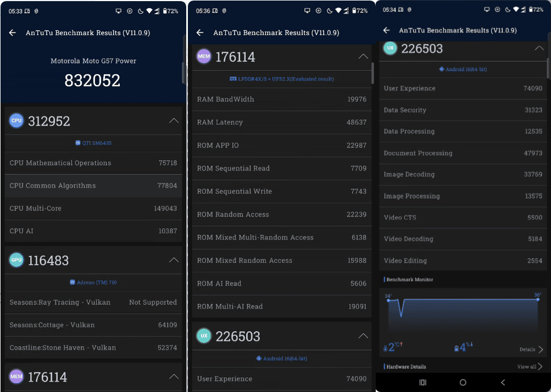This screenshot has width=551, height=392.
Task: Select the Seasons:Ray Tracing - Vulkan row
Action: [x=93, y=302]
